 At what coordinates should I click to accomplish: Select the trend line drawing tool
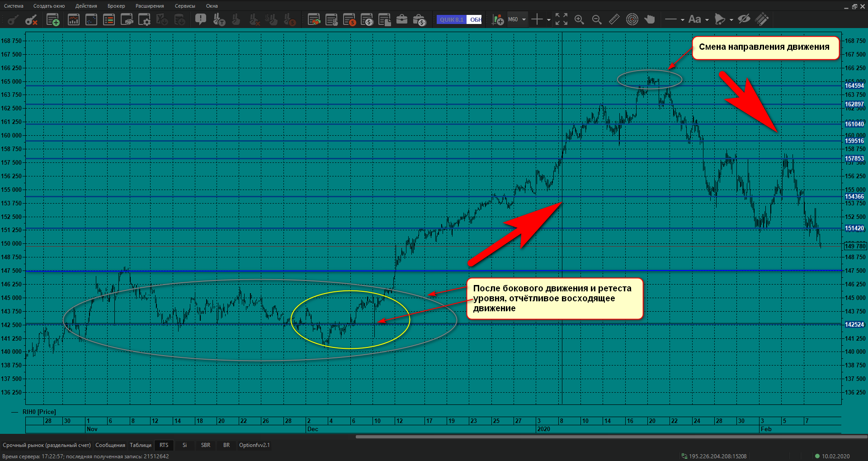pos(671,19)
